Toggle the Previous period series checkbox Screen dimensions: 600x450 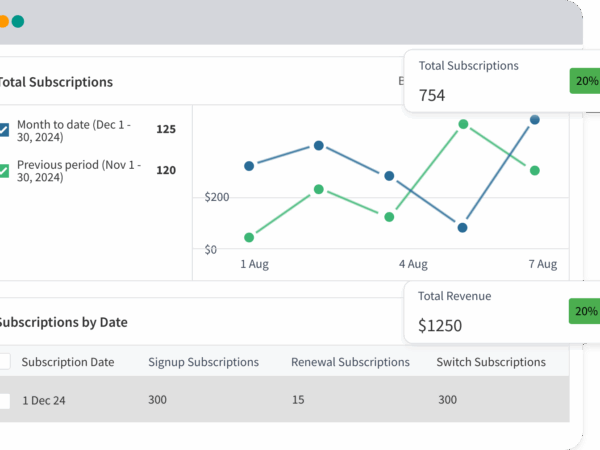[4, 170]
